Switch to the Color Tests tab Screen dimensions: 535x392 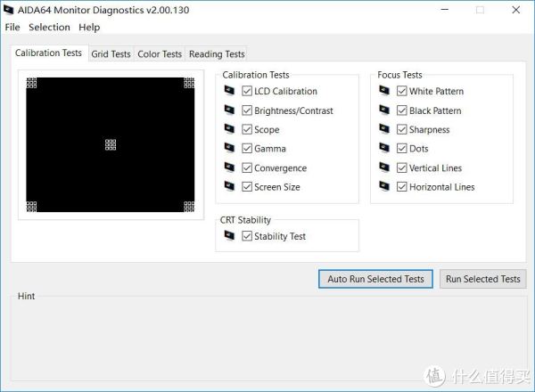160,53
